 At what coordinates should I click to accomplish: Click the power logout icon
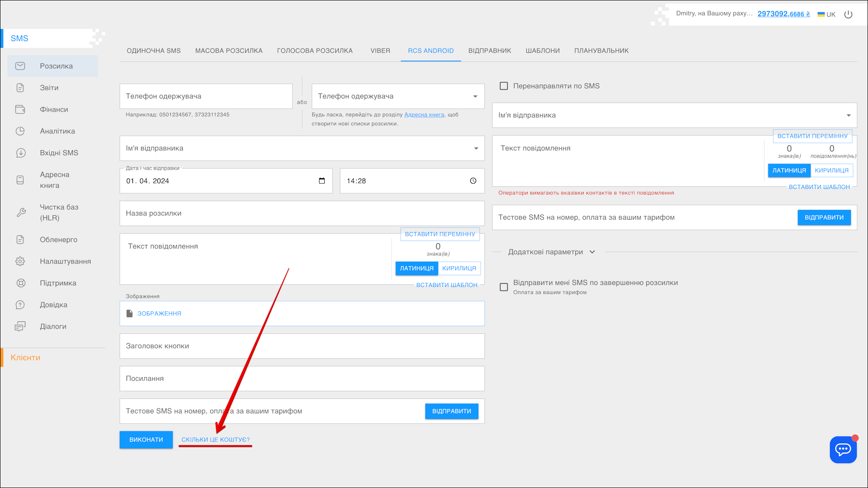point(848,14)
